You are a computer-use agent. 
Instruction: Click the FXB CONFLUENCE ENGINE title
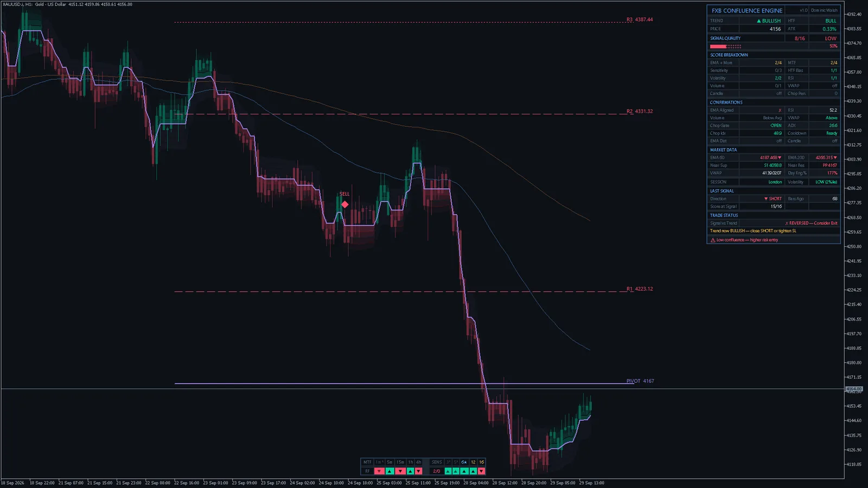point(747,10)
